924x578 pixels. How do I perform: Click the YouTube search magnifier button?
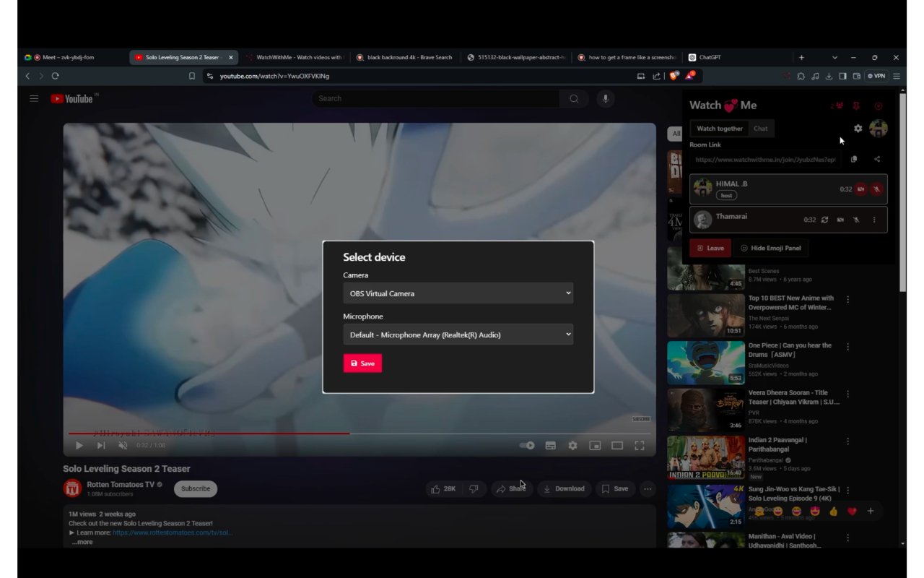coord(574,99)
